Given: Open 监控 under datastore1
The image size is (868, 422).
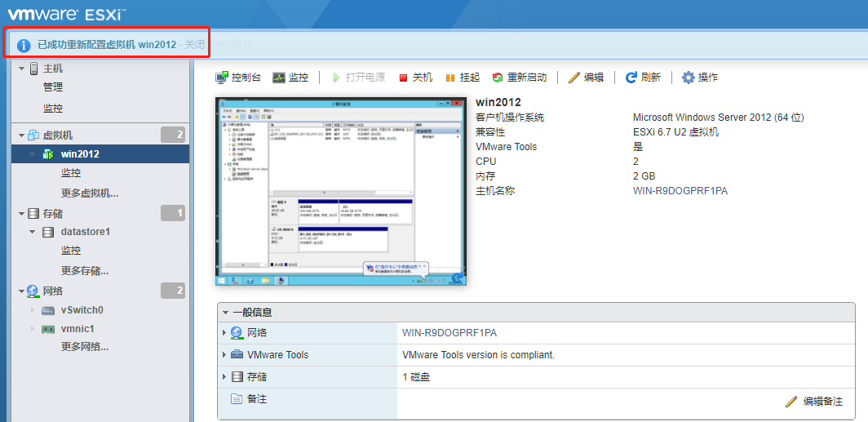Looking at the screenshot, I should 71,251.
